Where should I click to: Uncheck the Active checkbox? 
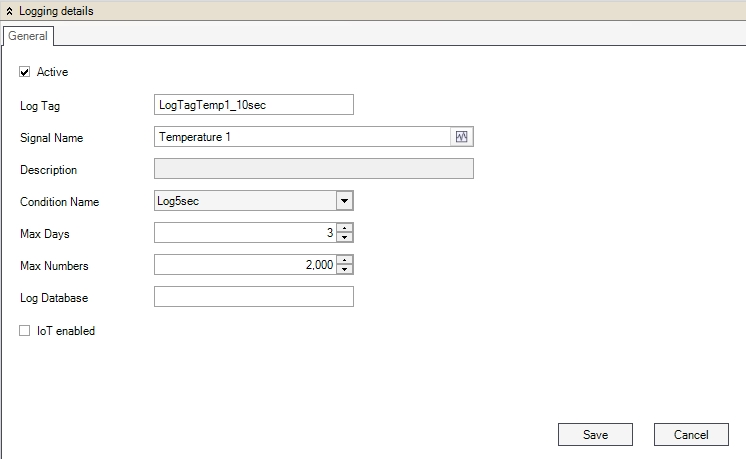click(x=25, y=72)
